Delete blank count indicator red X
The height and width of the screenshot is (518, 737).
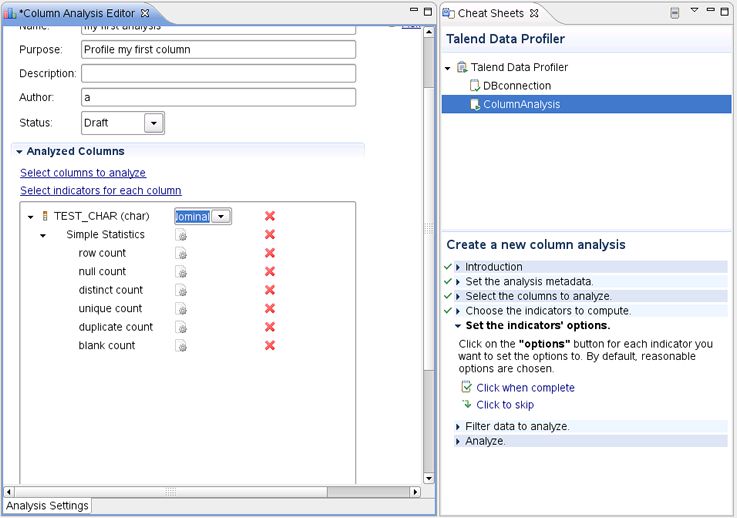point(270,345)
